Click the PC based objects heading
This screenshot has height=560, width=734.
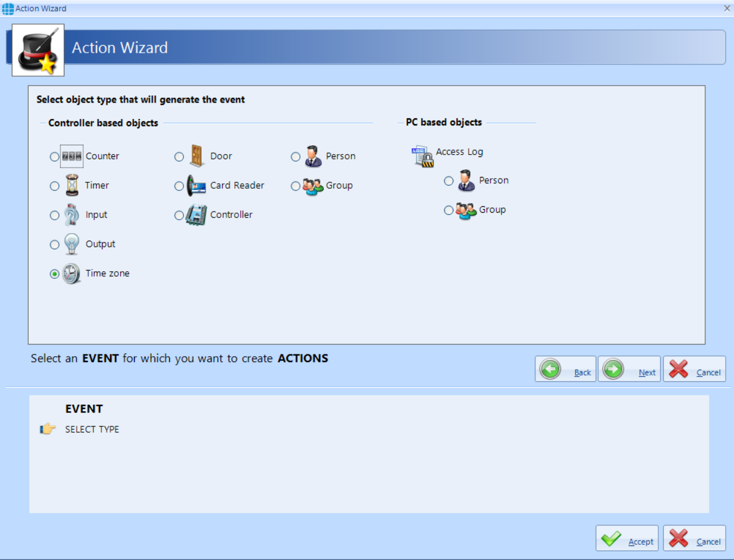[444, 122]
